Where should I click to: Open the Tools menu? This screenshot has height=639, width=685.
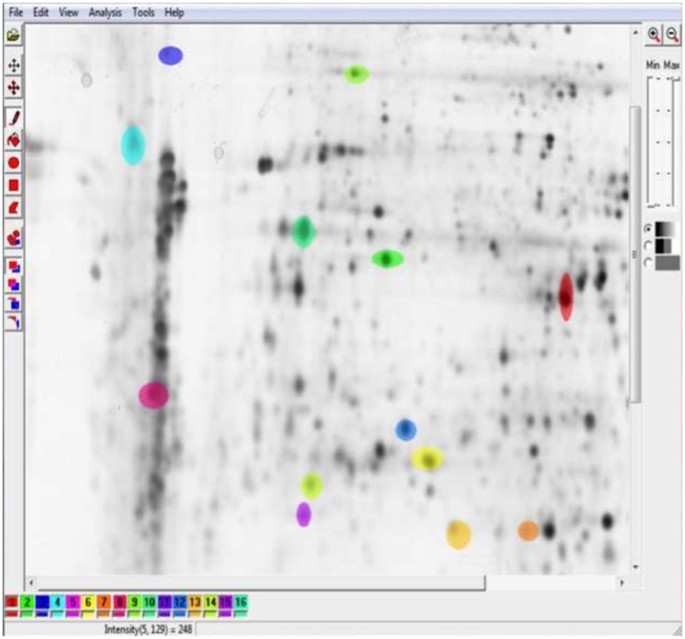143,13
